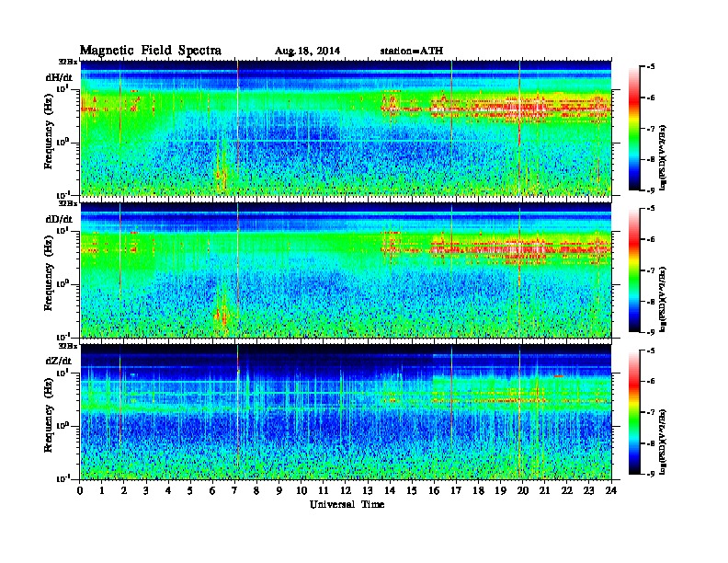
Task: Click the "-6" tick on the dZ/dt color scale
Action: pyautogui.click(x=651, y=382)
